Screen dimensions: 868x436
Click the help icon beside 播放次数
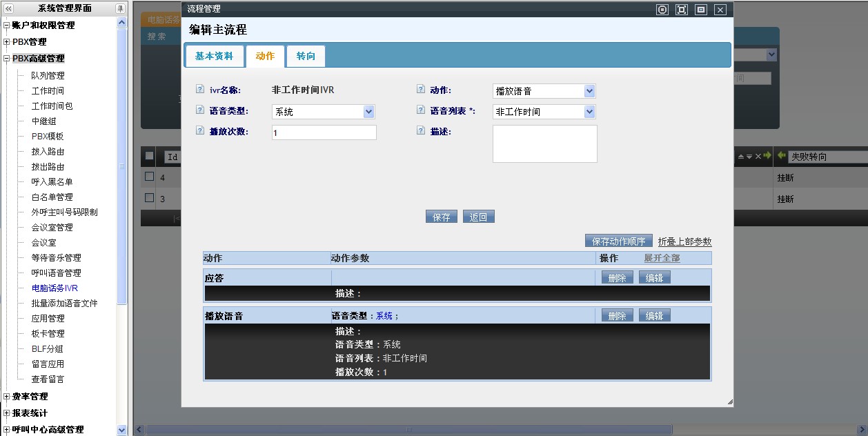click(200, 131)
